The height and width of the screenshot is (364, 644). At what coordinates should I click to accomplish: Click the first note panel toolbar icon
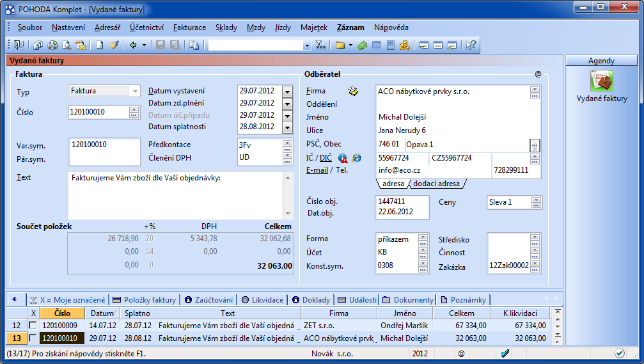[x=423, y=45]
